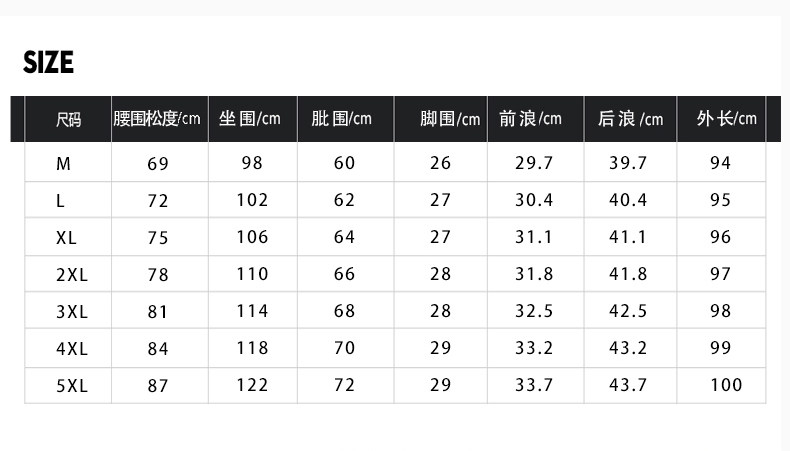Image resolution: width=790 pixels, height=451 pixels.
Task: Click the 肚围/cm header cell
Action: [341, 119]
